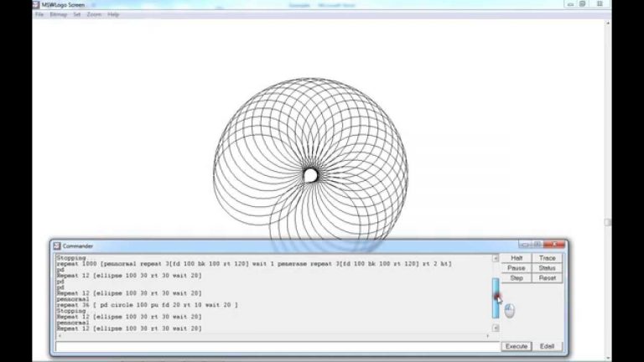644x362 pixels.
Task: Open the editor with Edall button
Action: click(547, 346)
